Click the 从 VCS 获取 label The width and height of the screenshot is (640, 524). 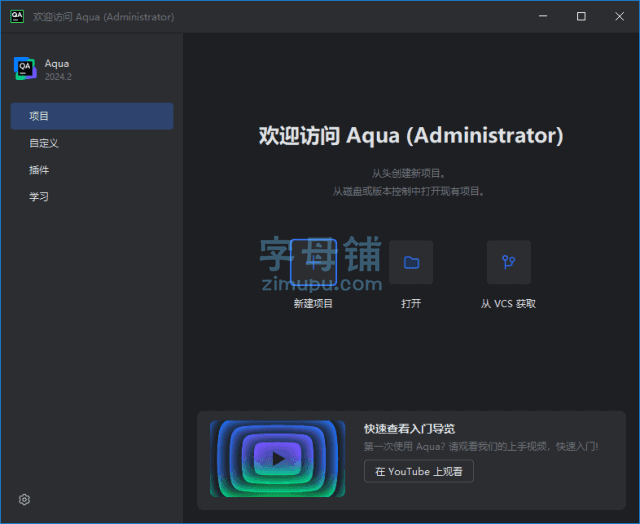[x=508, y=304]
